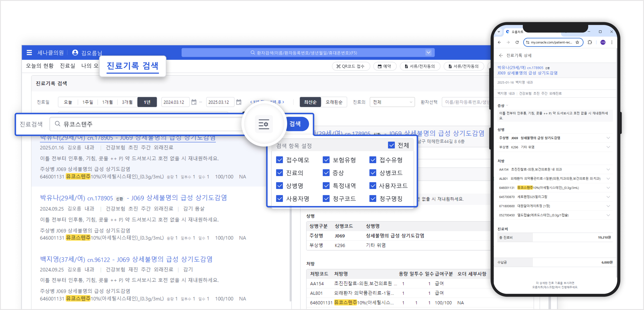Open the browser extensions puzzle icon
The image size is (644, 310).
[590, 42]
